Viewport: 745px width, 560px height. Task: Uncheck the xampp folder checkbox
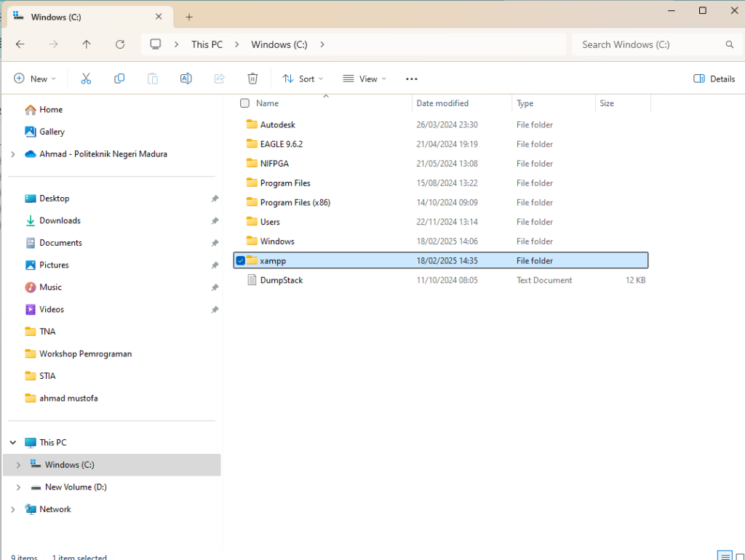point(241,260)
